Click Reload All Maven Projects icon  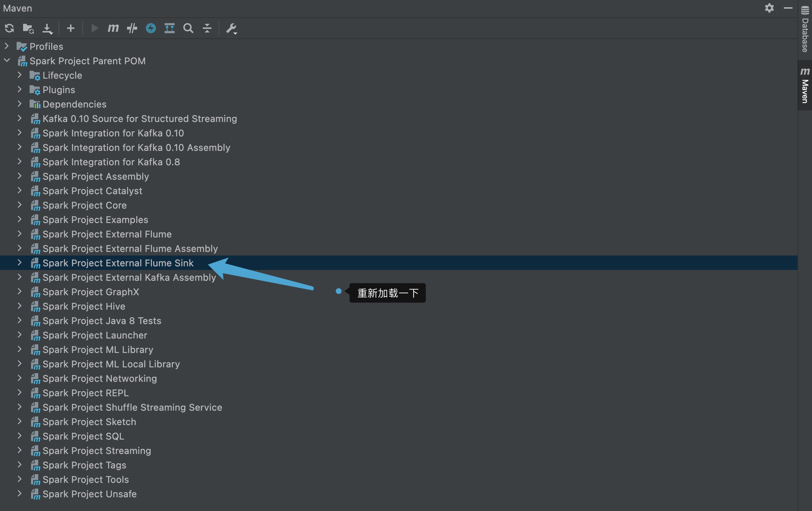coord(9,28)
